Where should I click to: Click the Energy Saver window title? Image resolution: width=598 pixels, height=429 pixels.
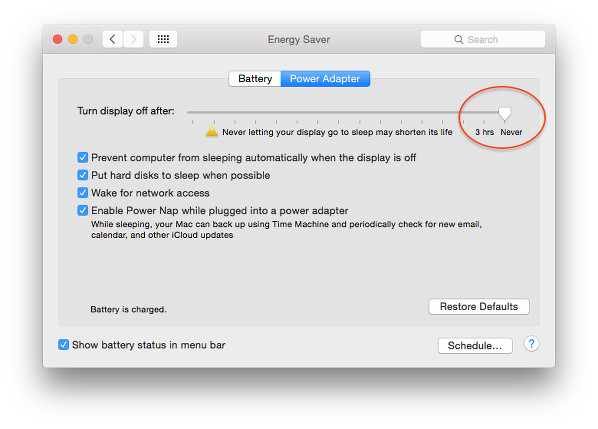(299, 39)
